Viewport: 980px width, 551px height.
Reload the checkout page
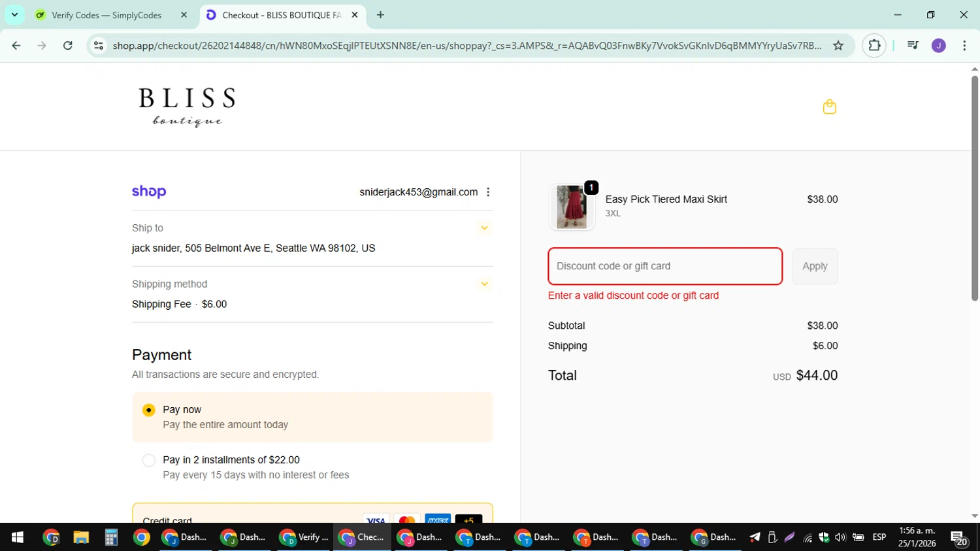click(x=68, y=46)
